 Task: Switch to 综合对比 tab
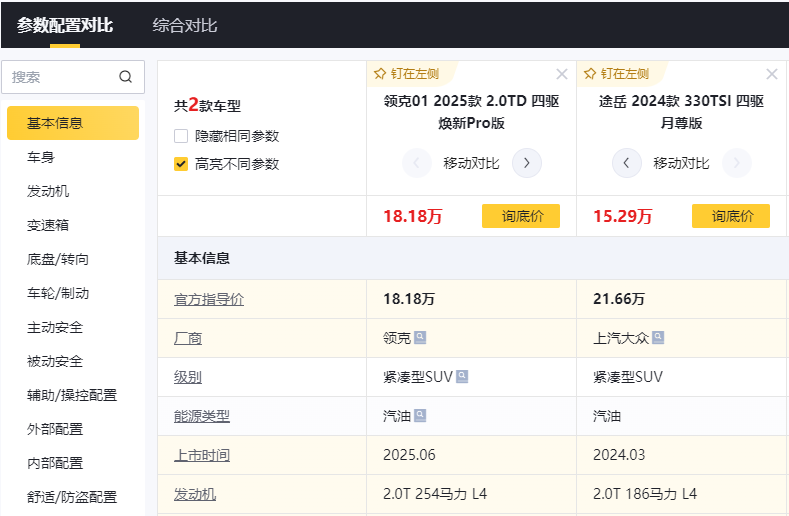[x=185, y=25]
